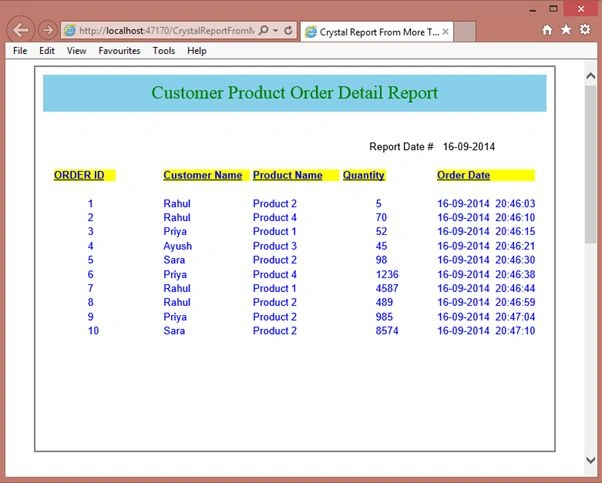602x483 pixels.
Task: Open the Home page icon
Action: click(547, 30)
